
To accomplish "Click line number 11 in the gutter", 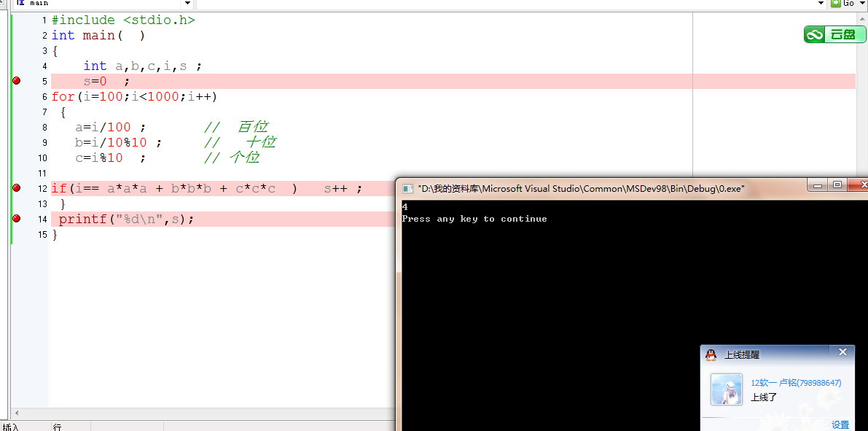I will click(42, 174).
